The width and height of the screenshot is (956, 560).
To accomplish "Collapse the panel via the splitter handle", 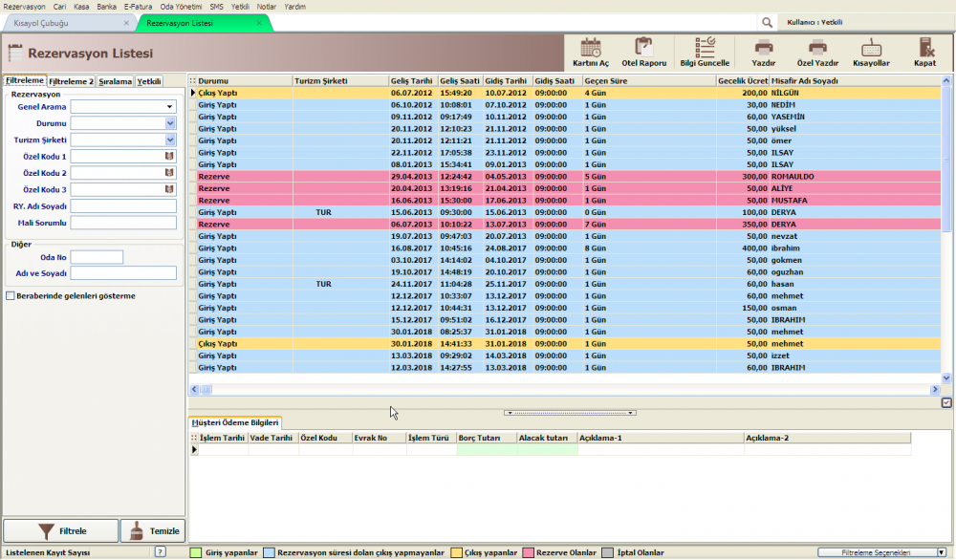I will pos(570,413).
